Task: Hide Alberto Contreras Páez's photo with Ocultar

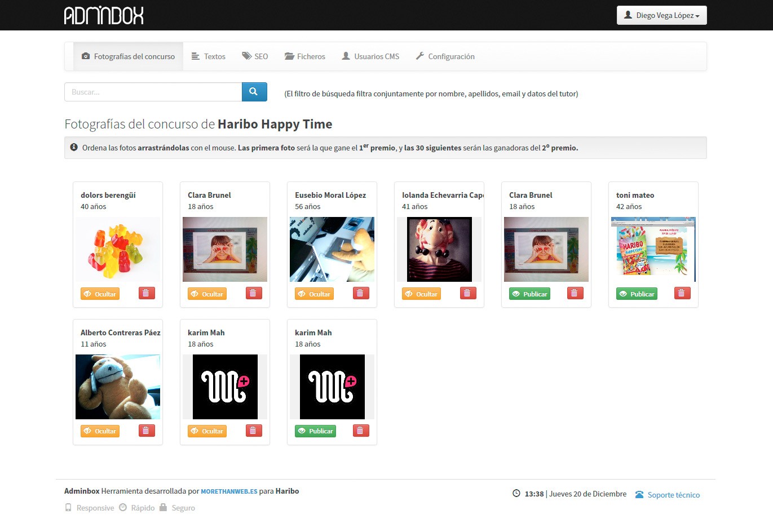Action: pos(100,431)
